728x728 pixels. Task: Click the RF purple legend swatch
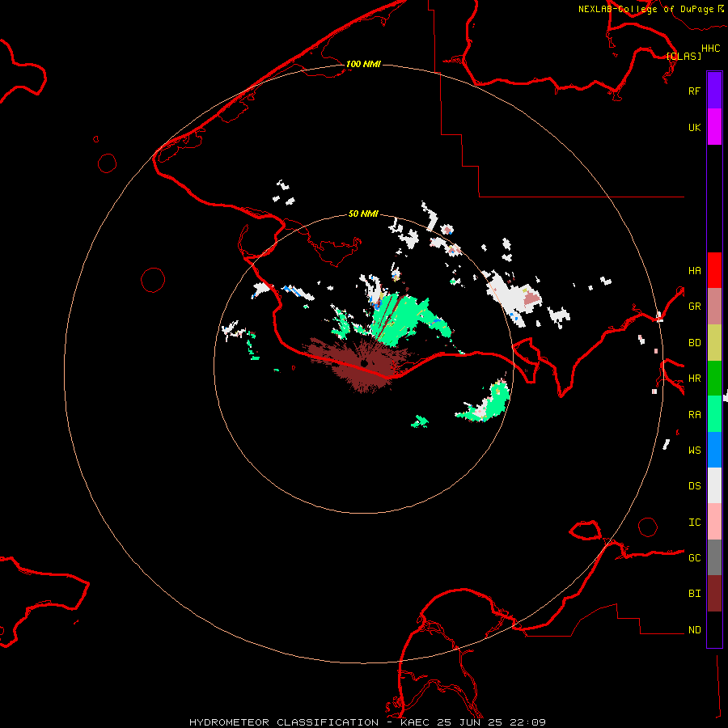(x=714, y=91)
